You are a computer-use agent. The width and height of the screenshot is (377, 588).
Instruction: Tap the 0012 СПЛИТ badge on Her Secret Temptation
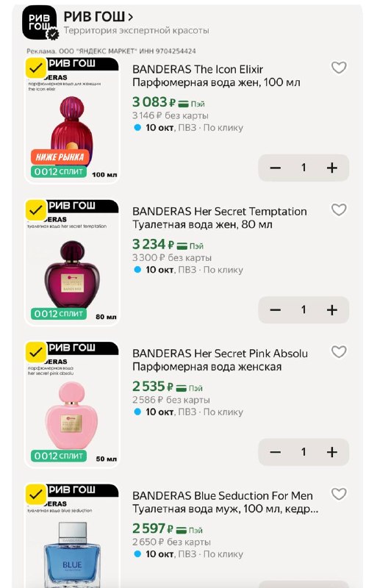[x=59, y=314]
